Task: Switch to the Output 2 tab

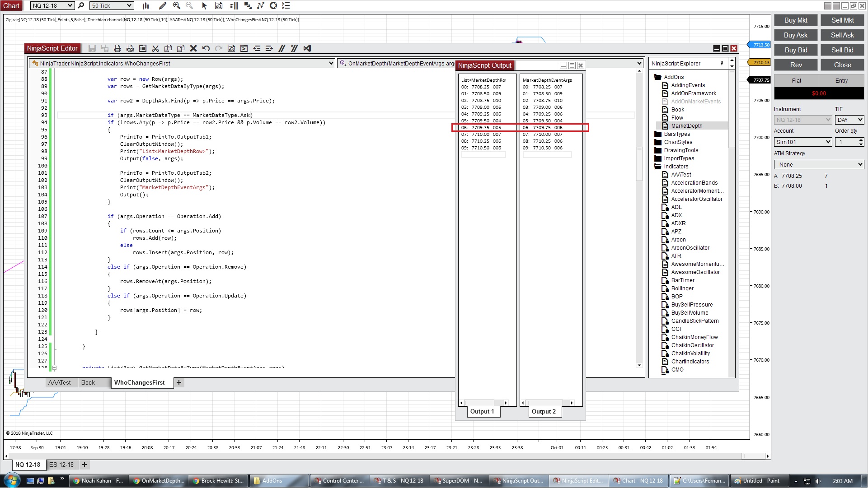Action: [x=544, y=411]
